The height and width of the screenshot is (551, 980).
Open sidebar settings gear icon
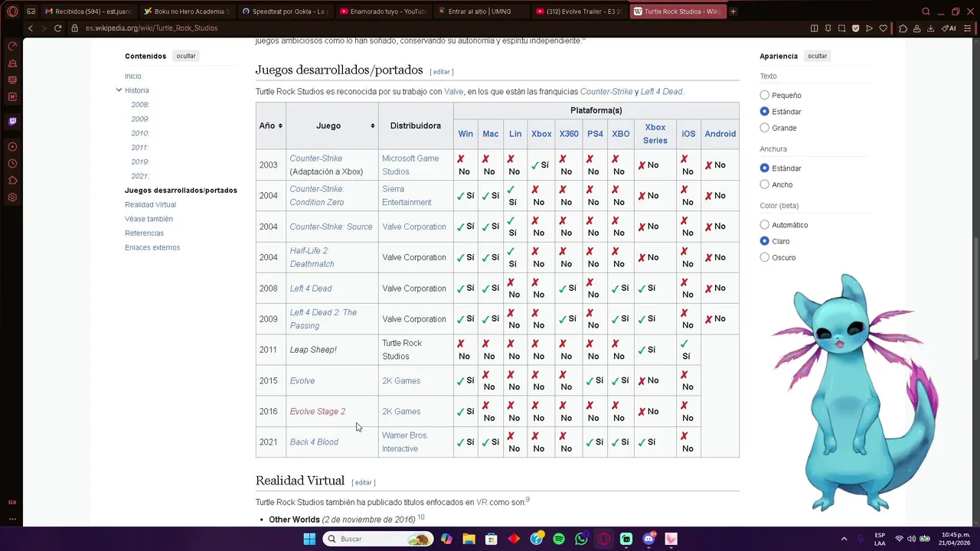click(12, 197)
